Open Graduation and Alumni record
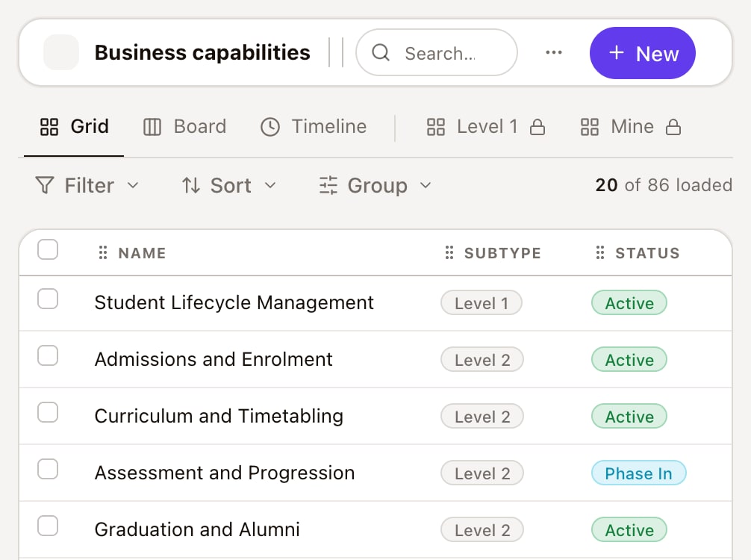The height and width of the screenshot is (560, 751). (x=197, y=530)
